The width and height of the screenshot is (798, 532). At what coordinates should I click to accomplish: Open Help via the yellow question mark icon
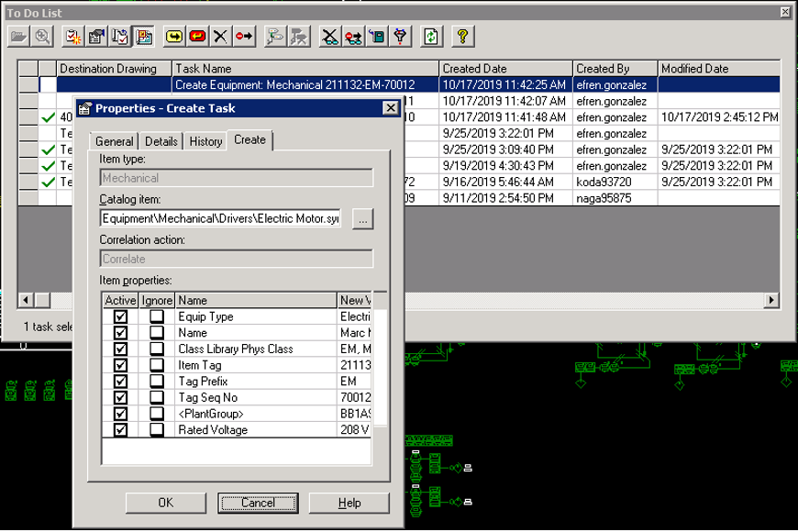[x=463, y=36]
